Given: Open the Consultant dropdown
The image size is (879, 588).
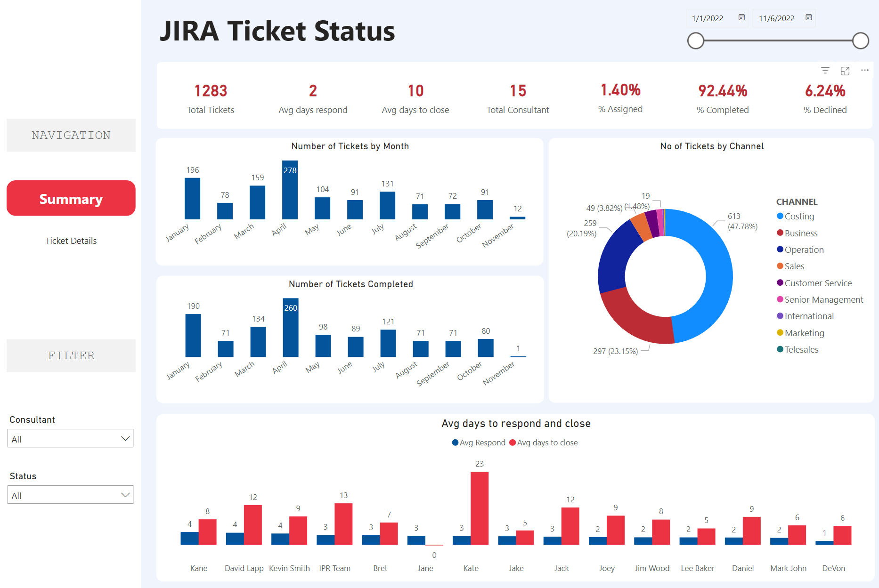Looking at the screenshot, I should pyautogui.click(x=71, y=438).
